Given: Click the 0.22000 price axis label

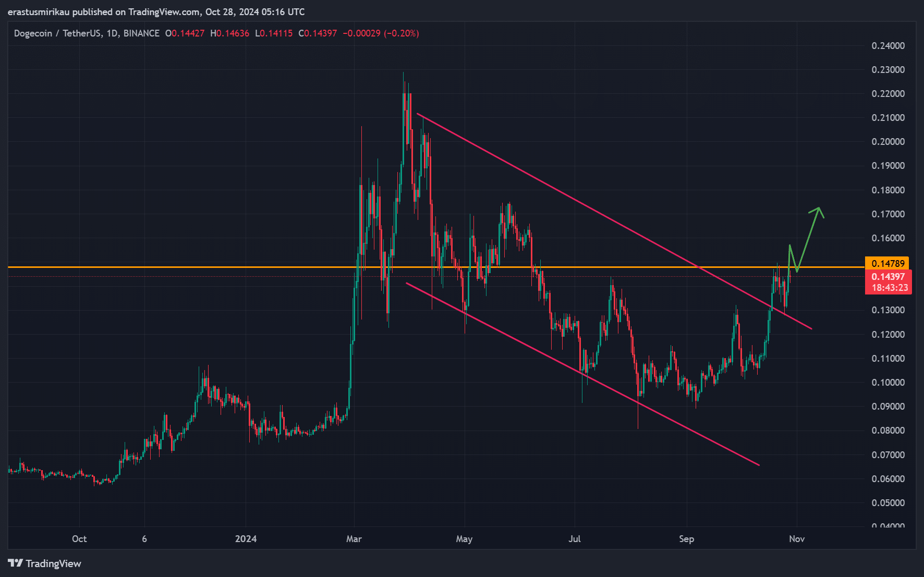Looking at the screenshot, I should 888,94.
